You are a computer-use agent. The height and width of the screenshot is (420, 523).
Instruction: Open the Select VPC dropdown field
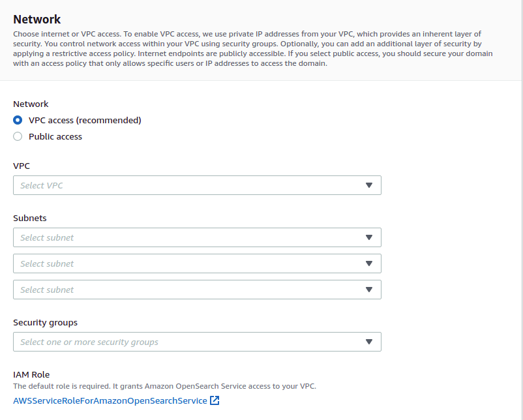pyautogui.click(x=189, y=185)
